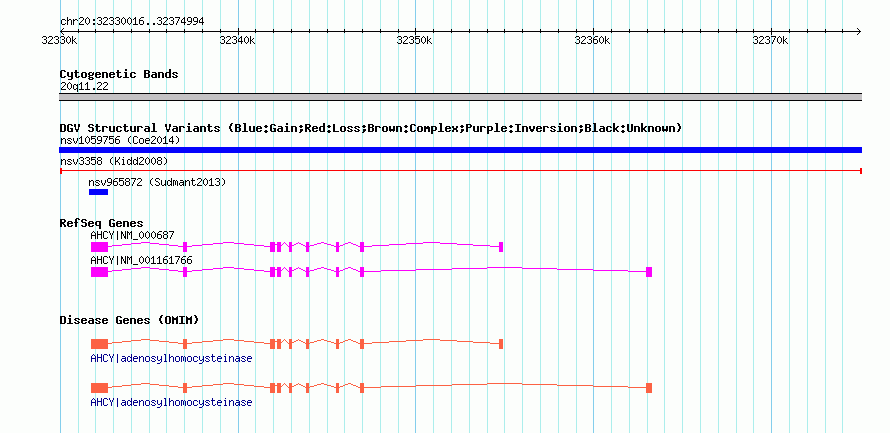Screen dimensions: 890x433
Task: Click the thin red nsv3358 loss line
Action: pyautogui.click(x=460, y=170)
